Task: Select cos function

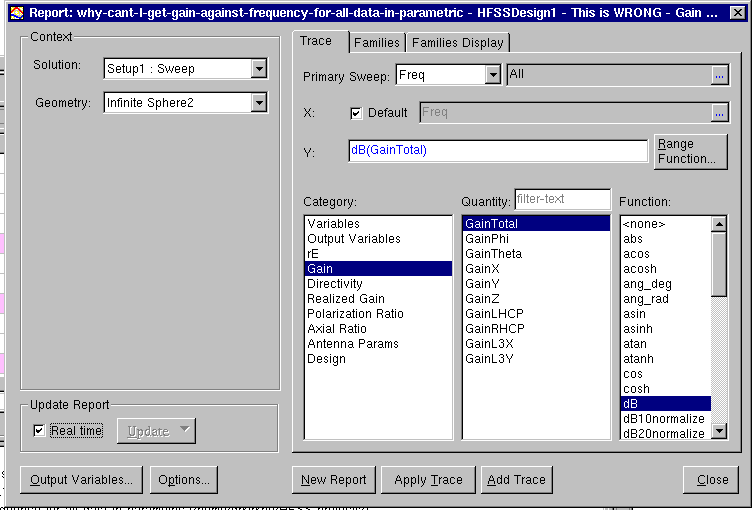Action: (x=666, y=373)
